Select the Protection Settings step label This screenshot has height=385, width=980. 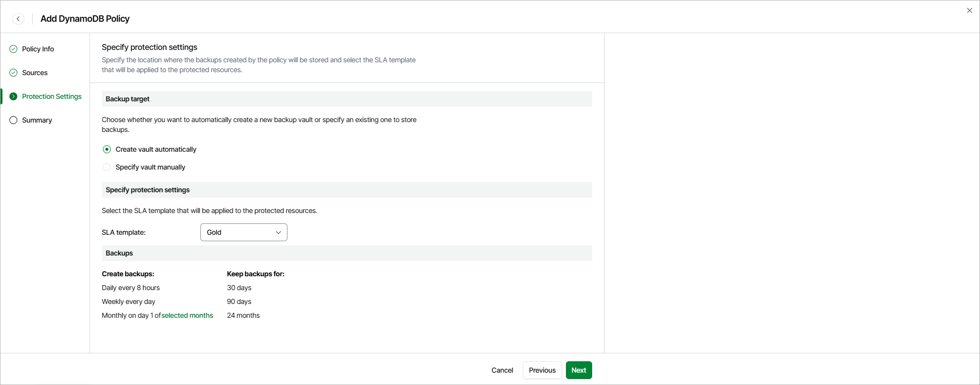(x=52, y=96)
